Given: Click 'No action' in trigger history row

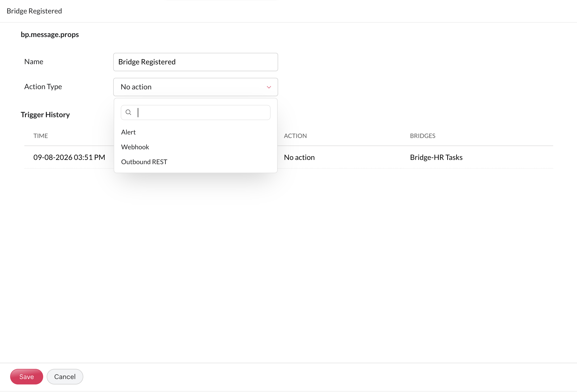Looking at the screenshot, I should (x=299, y=157).
